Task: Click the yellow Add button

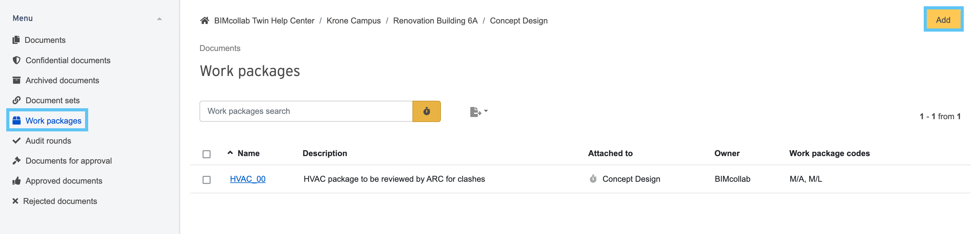Action: point(943,20)
